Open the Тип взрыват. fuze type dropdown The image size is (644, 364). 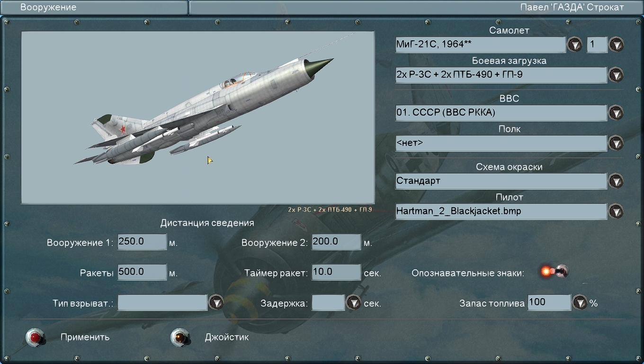pos(216,302)
